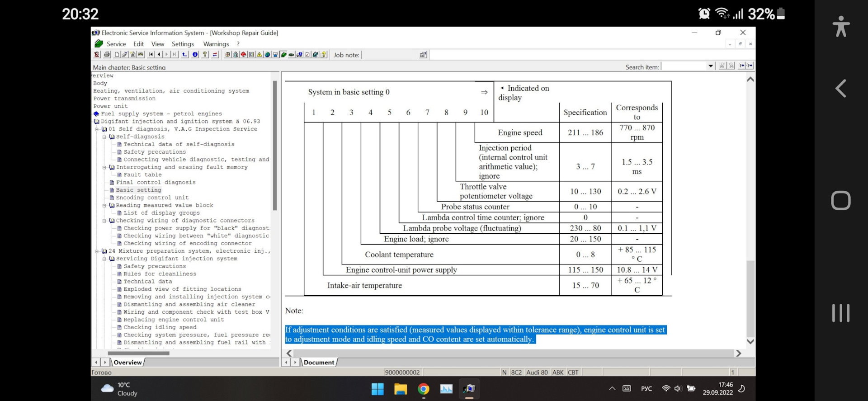Viewport: 868px width, 401px height.
Task: Collapse the Reading measured value block node
Action: coord(104,206)
